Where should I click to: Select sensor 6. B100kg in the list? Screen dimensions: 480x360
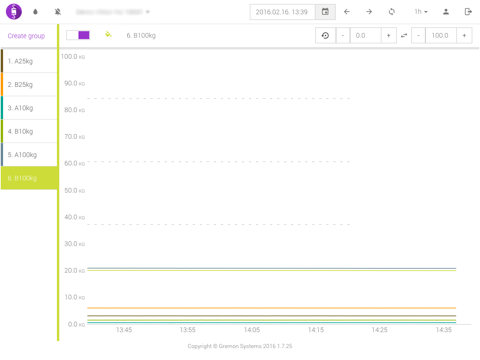[29, 178]
